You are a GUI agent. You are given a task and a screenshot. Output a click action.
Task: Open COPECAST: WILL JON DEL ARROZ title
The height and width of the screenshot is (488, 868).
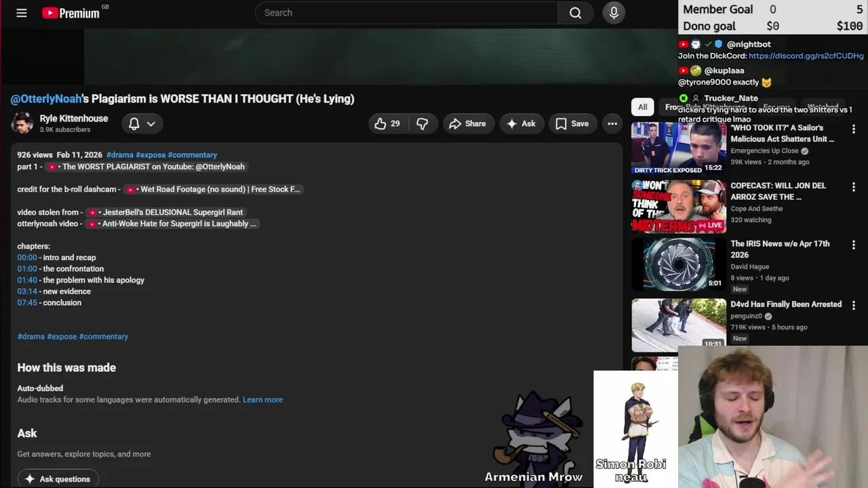pyautogui.click(x=778, y=191)
